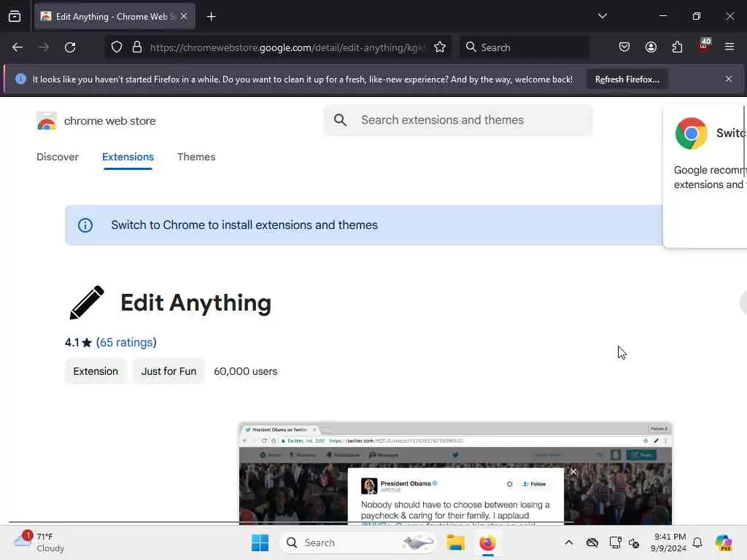
Task: Open the Extensions puzzle icon
Action: click(x=677, y=47)
